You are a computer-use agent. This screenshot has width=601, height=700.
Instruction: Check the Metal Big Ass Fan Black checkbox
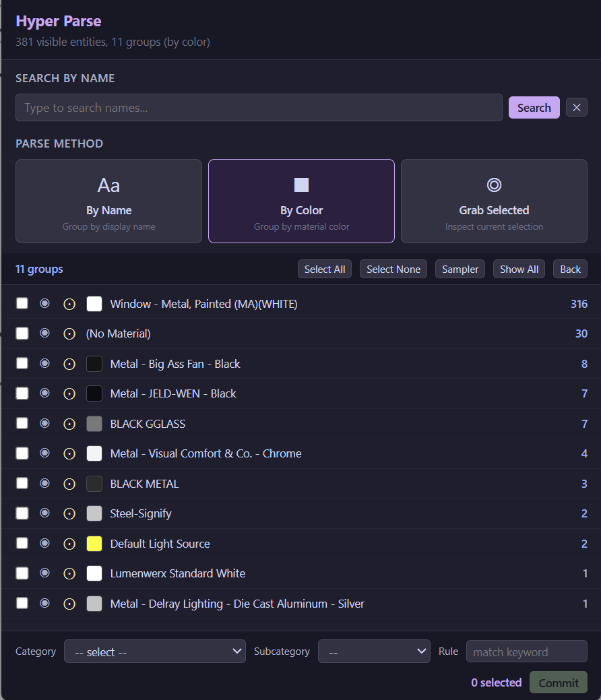coord(22,363)
